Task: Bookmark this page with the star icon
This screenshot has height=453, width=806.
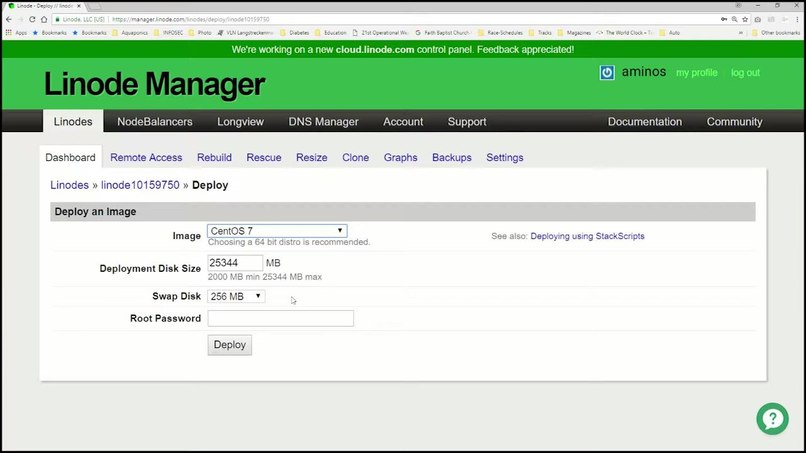Action: (745, 19)
